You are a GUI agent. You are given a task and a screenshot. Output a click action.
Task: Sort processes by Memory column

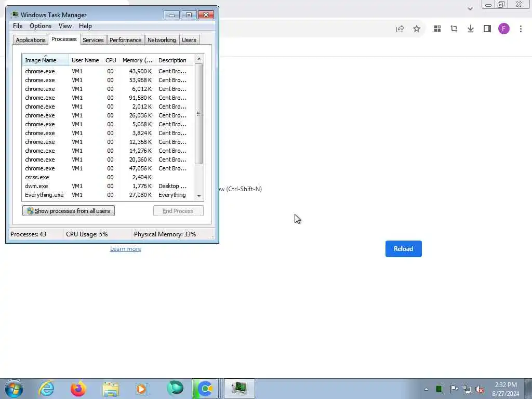coord(137,60)
